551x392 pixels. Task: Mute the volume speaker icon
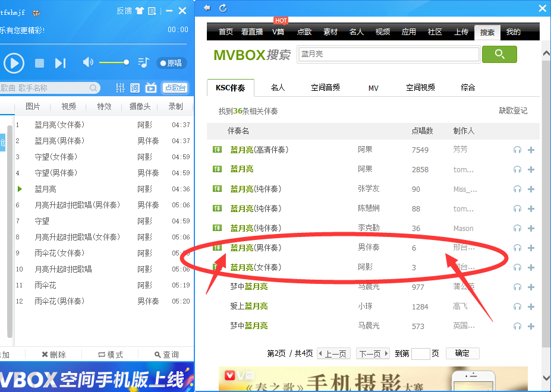[x=88, y=62]
